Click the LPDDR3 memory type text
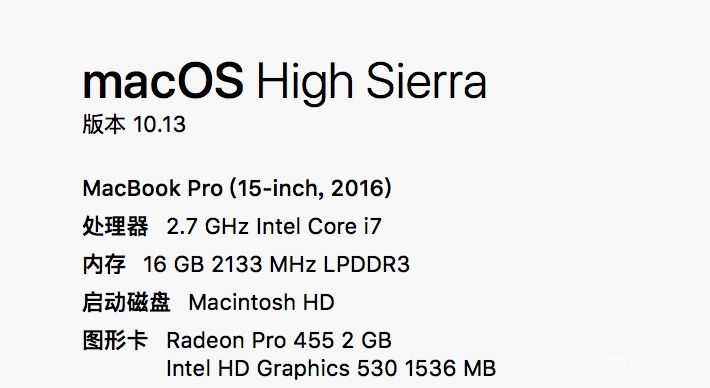This screenshot has width=710, height=388. click(x=367, y=264)
